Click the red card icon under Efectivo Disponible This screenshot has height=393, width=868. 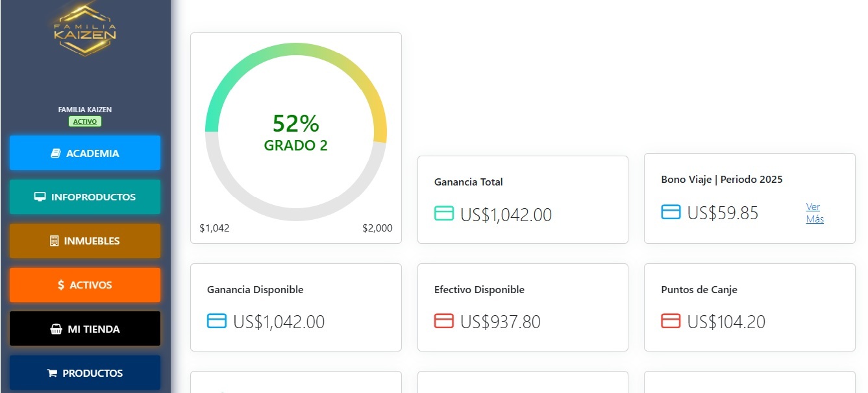[x=444, y=321]
